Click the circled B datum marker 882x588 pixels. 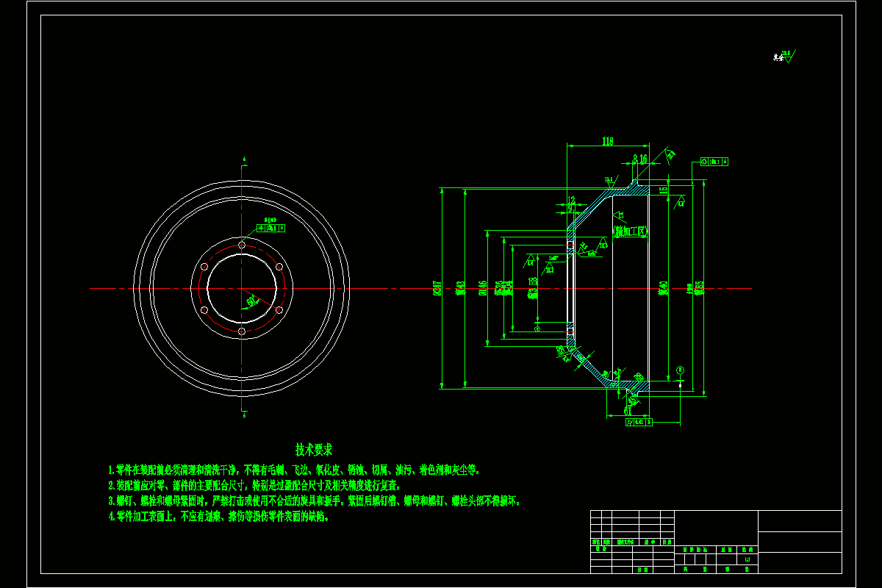tap(680, 370)
